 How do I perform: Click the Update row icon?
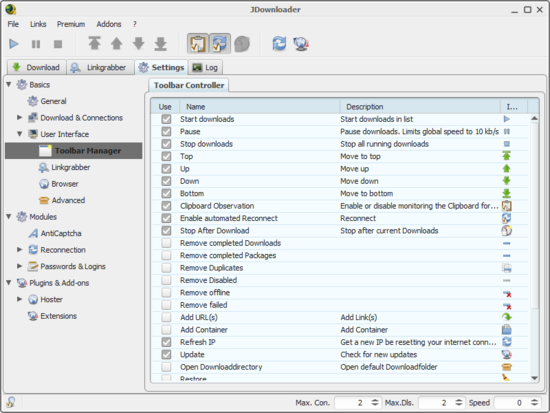507,354
